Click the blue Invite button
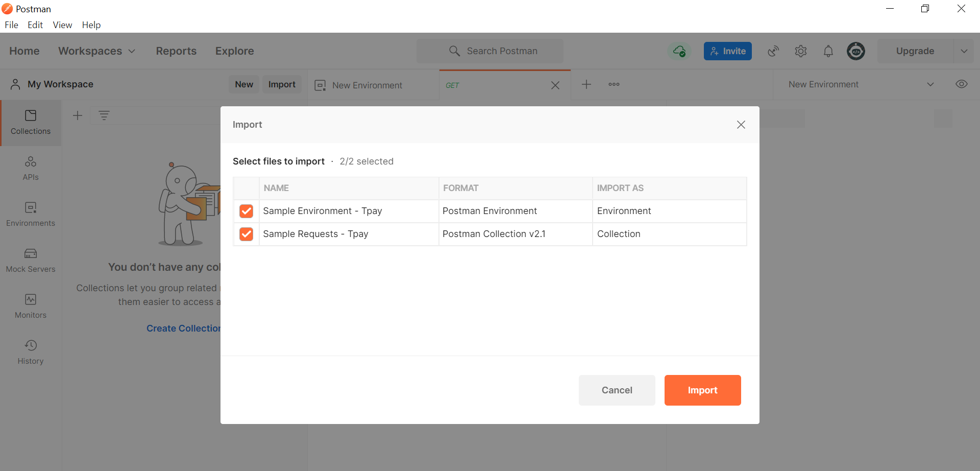The width and height of the screenshot is (980, 471). pyautogui.click(x=727, y=51)
